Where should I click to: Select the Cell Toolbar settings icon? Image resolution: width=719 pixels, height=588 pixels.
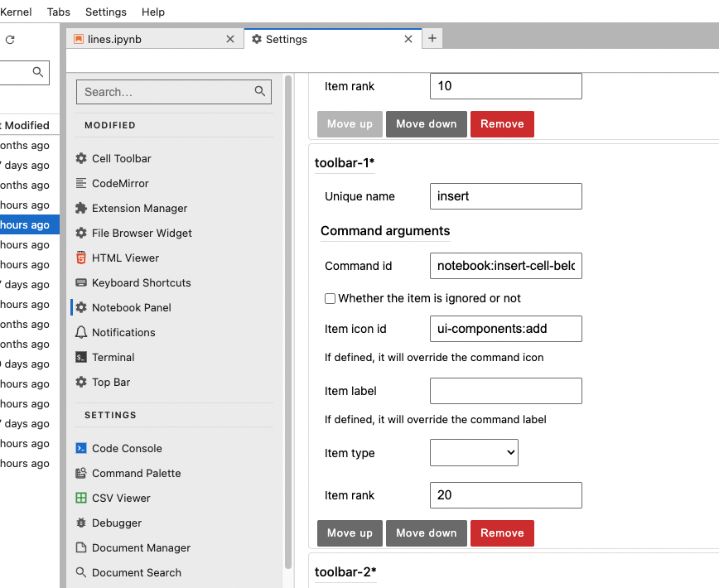tap(80, 158)
